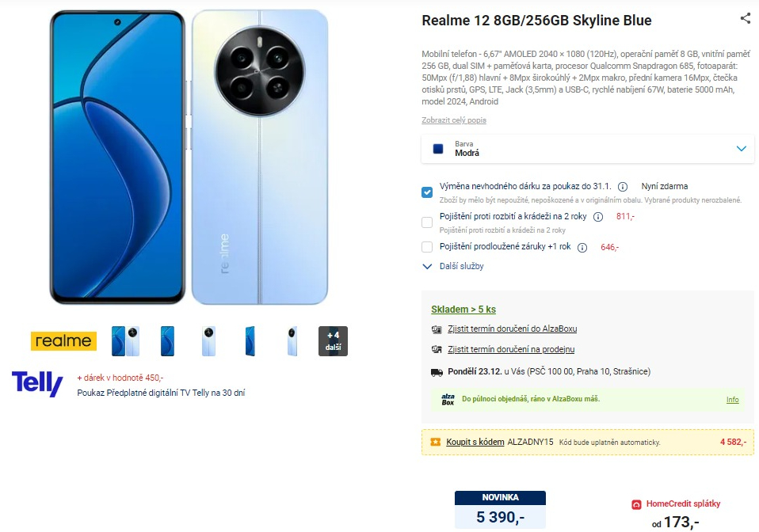Click the dark blue Modrá color swatch
759x532 pixels.
point(438,149)
